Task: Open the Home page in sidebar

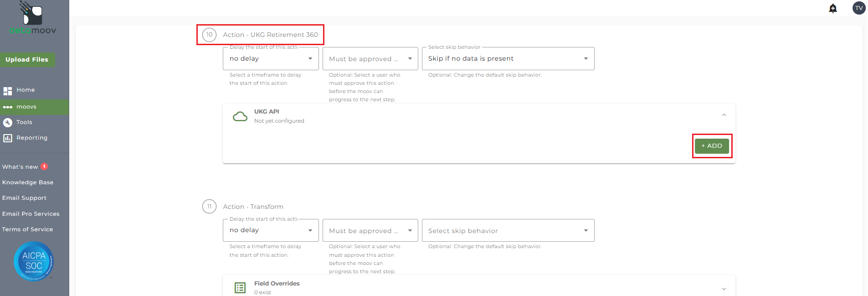Action: [x=26, y=90]
